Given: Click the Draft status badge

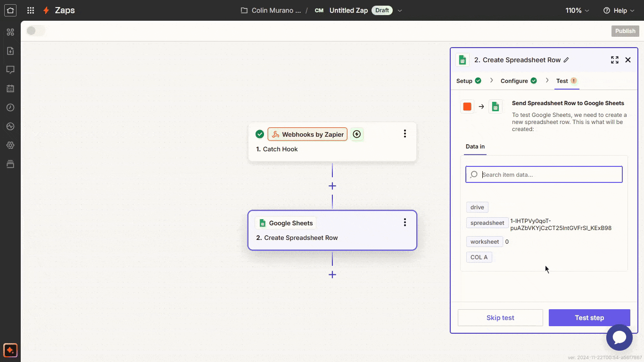Looking at the screenshot, I should pyautogui.click(x=382, y=10).
